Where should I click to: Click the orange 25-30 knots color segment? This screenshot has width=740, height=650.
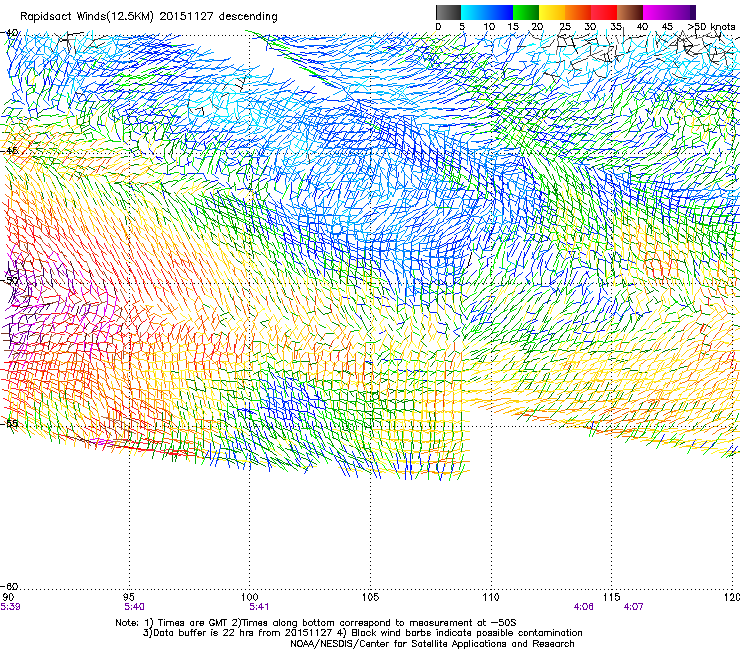coord(578,12)
